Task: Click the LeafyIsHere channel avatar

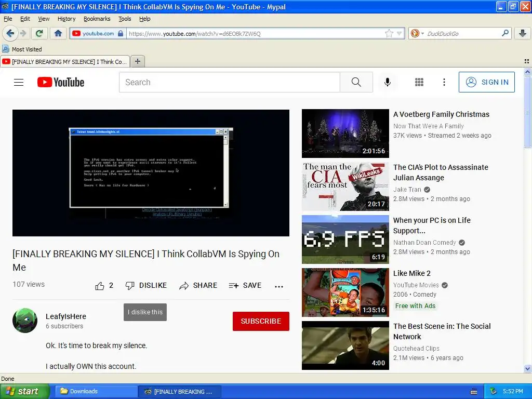Action: click(x=25, y=320)
